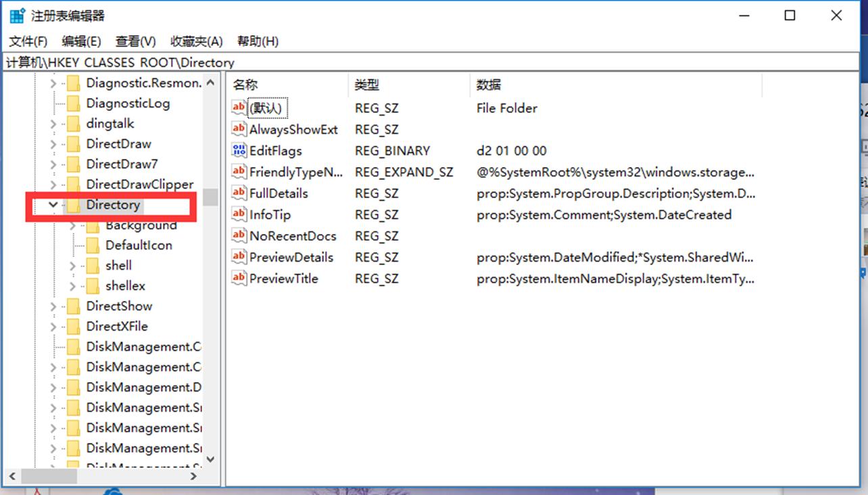Click the Registry Editor app icon in title bar

click(x=17, y=16)
